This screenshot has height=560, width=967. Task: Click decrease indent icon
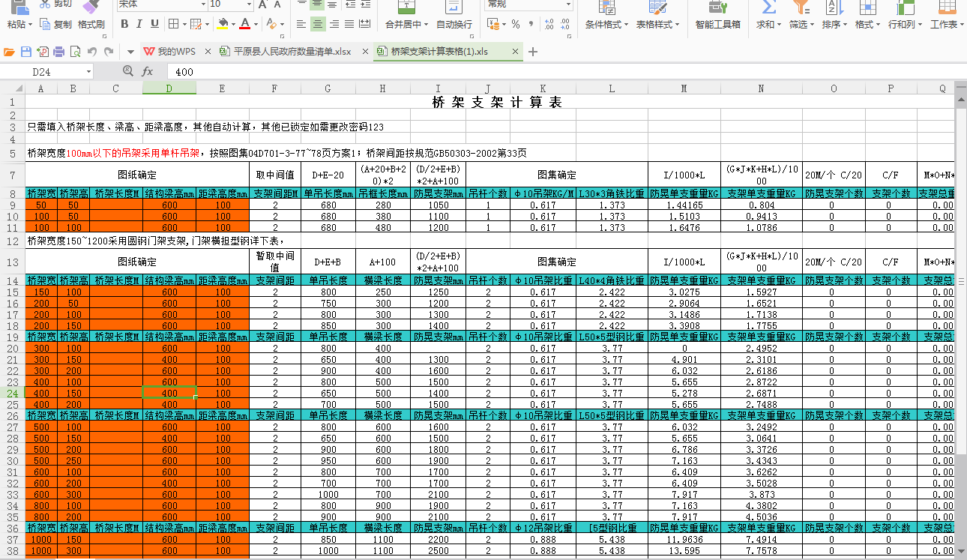(349, 4)
